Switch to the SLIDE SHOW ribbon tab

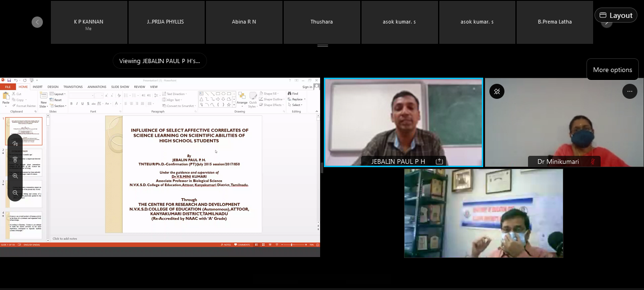[120, 87]
